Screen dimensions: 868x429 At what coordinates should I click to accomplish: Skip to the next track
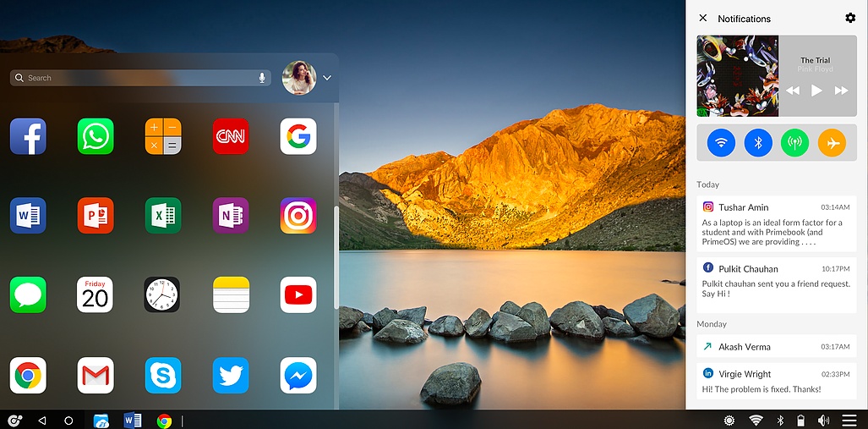click(841, 91)
